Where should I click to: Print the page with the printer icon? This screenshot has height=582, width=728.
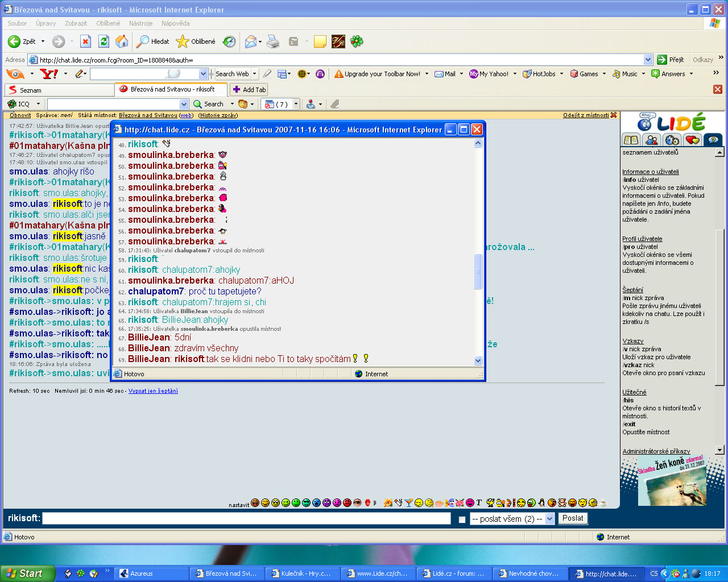[273, 41]
